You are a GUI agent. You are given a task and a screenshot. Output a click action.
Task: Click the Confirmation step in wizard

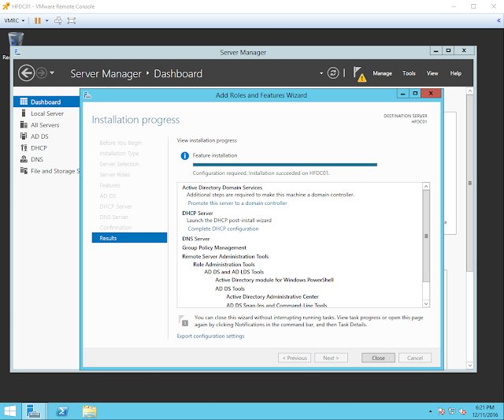click(116, 228)
